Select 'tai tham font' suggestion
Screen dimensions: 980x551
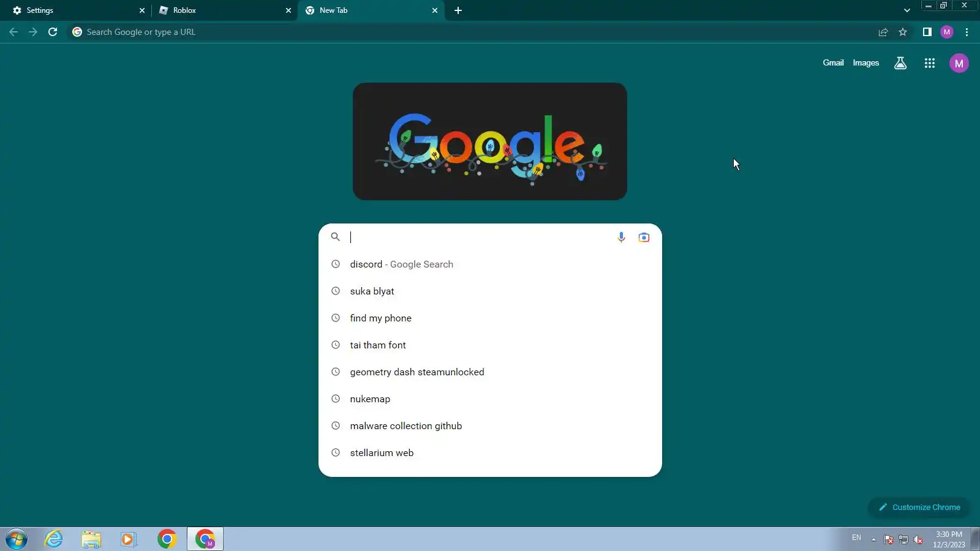(x=490, y=345)
